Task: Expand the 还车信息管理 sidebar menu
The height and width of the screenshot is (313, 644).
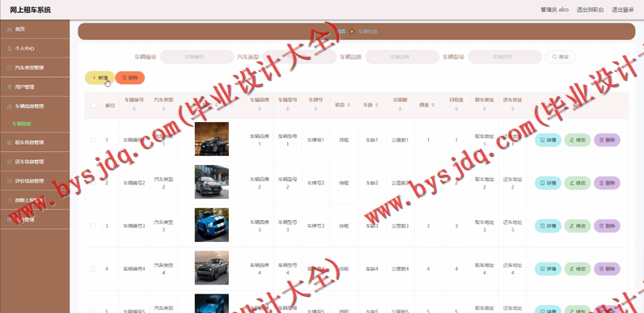Action: pos(35,162)
